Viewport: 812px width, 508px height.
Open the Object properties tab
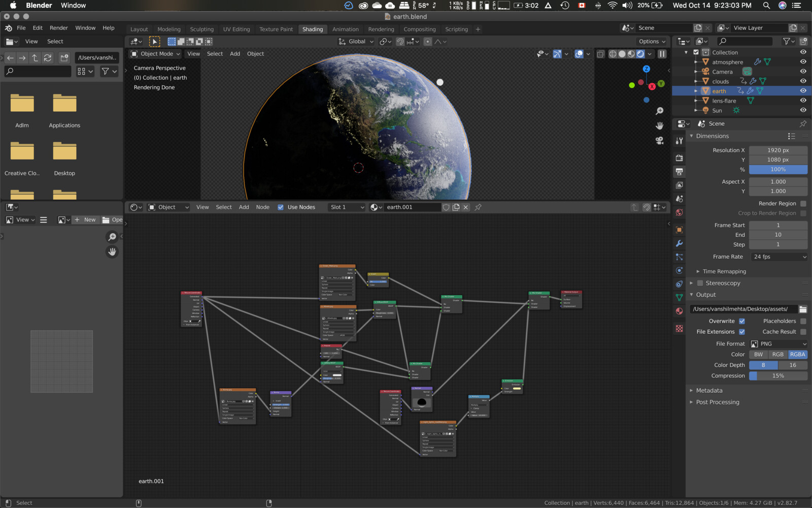(679, 230)
